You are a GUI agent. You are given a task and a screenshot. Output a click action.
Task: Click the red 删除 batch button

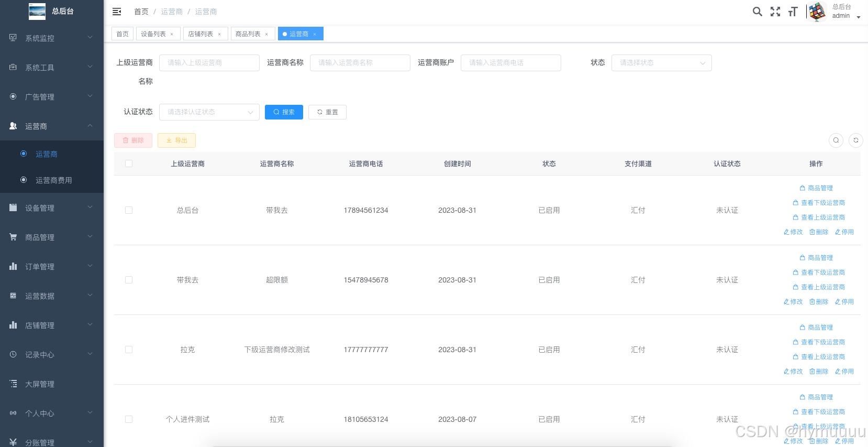coord(133,140)
